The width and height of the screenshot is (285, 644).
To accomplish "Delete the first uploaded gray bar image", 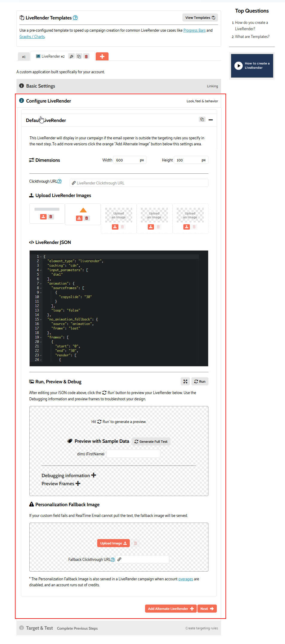I will 51,217.
